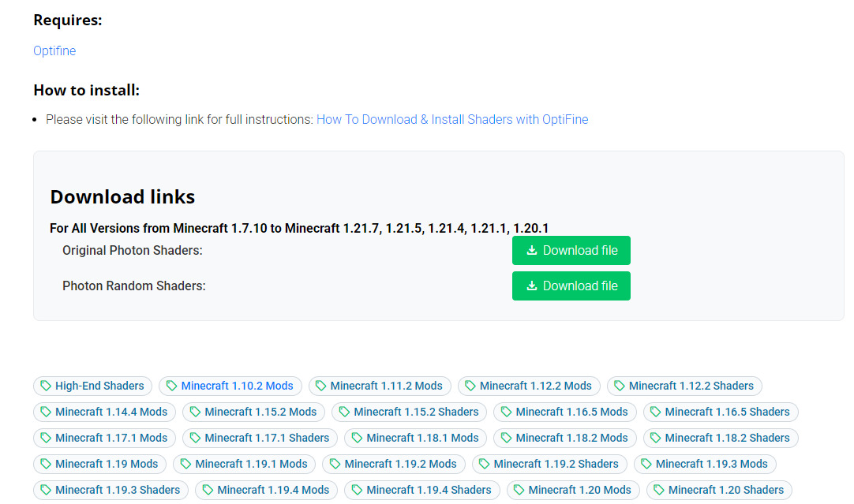Open the Minecraft 1.19.2 Shaders tag

(x=549, y=465)
